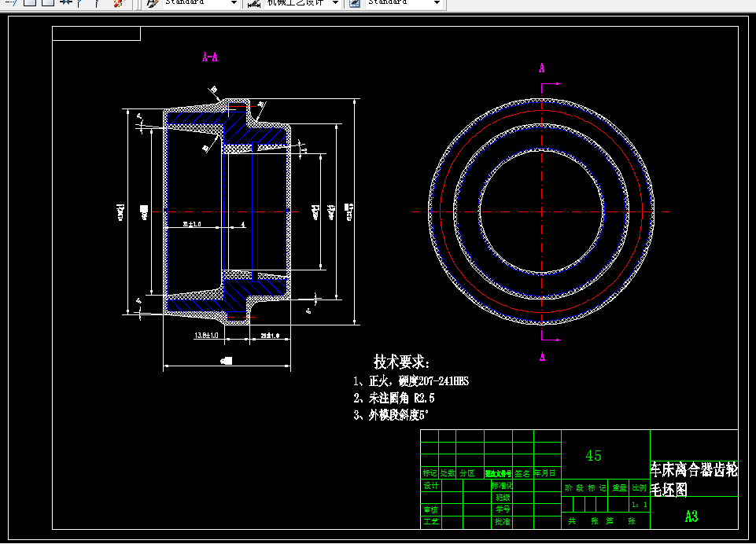Select the 批准 cell in title block

[503, 521]
